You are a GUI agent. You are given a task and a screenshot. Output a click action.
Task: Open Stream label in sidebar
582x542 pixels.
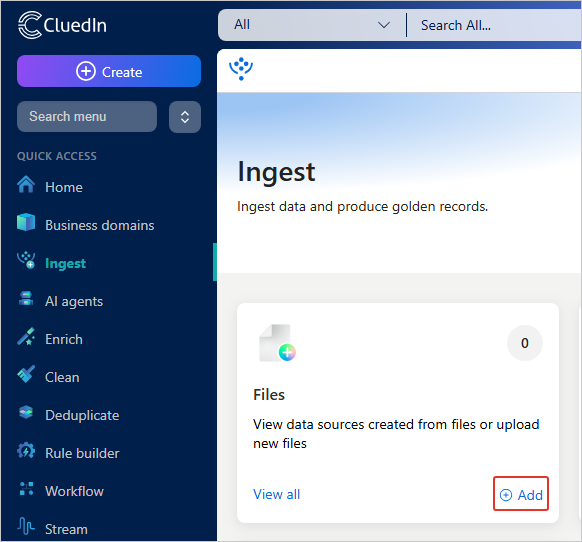(66, 529)
